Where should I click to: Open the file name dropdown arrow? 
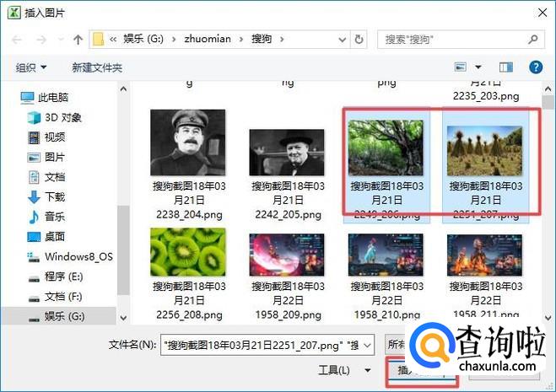368,345
